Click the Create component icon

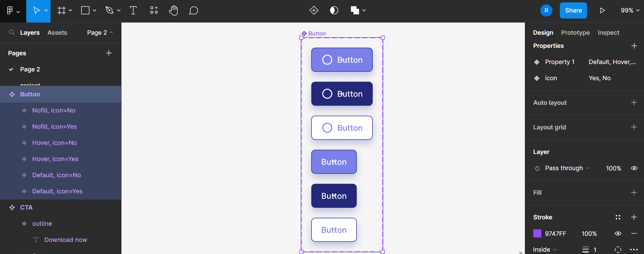[314, 10]
